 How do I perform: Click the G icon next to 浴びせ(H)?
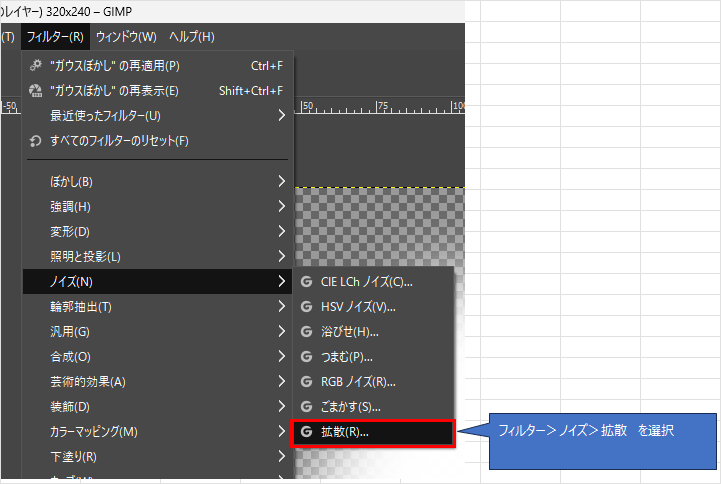coord(307,332)
